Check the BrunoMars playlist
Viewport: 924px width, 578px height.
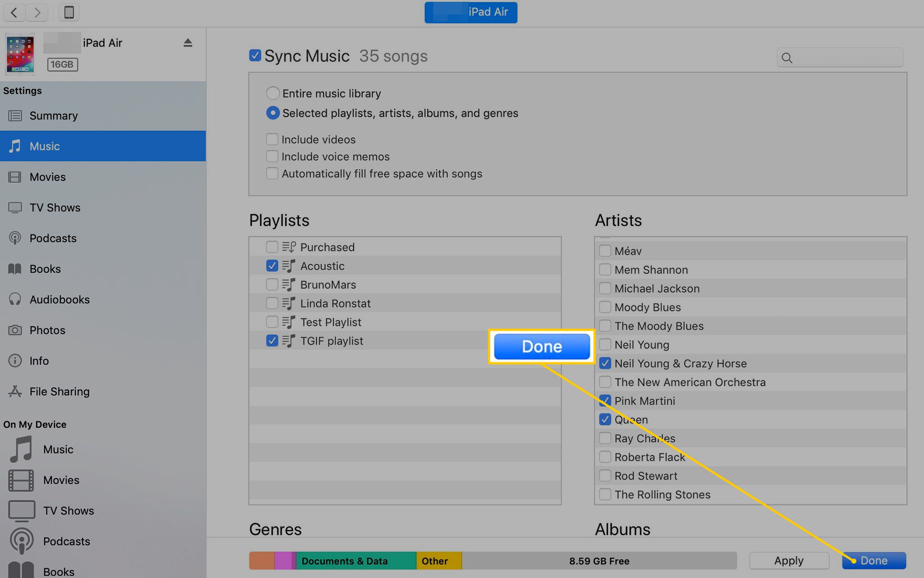[x=272, y=284]
